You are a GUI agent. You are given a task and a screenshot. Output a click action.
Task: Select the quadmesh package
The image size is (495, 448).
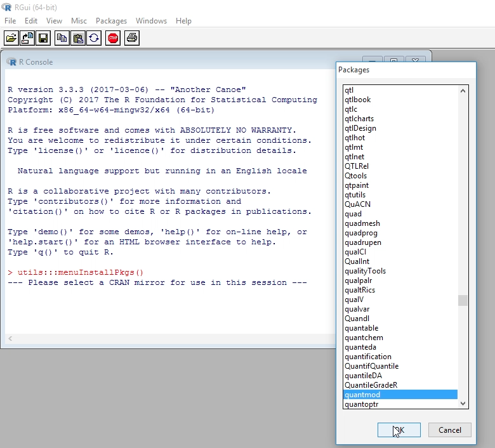400,223
